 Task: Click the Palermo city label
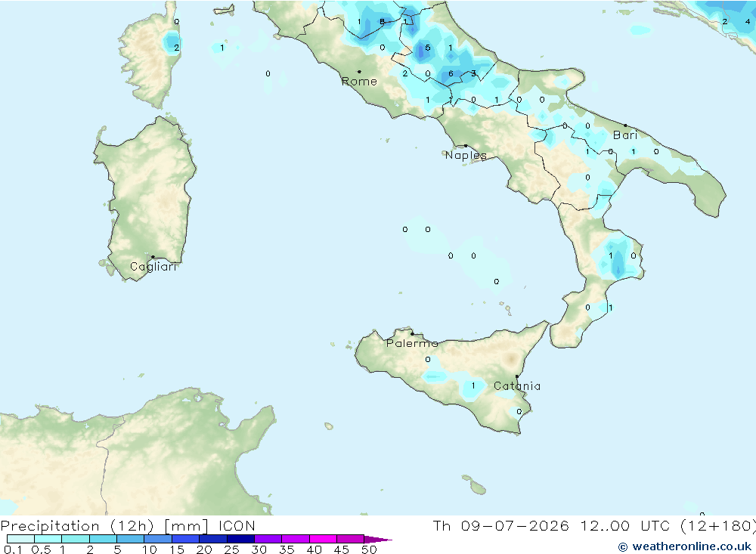click(x=412, y=343)
